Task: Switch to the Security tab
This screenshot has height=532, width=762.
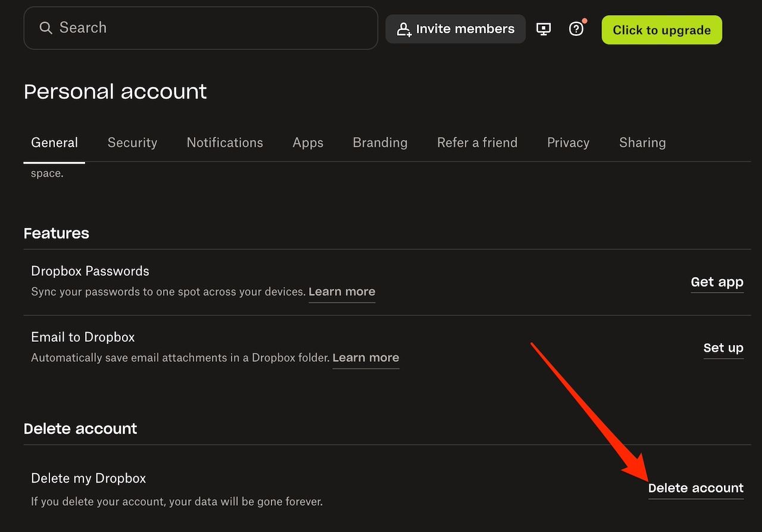Action: 132,143
